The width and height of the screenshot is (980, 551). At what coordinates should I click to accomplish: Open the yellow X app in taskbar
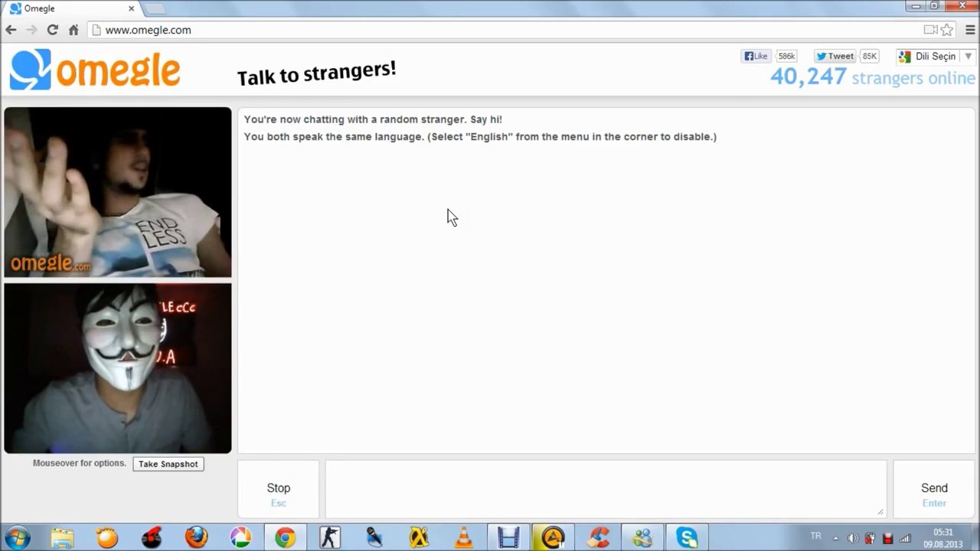pos(419,537)
